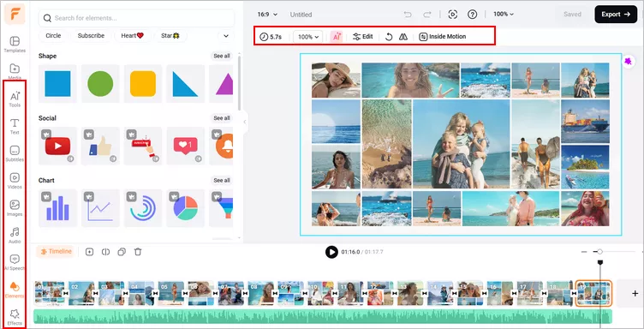
Task: Click the Saved status label
Action: click(x=572, y=15)
